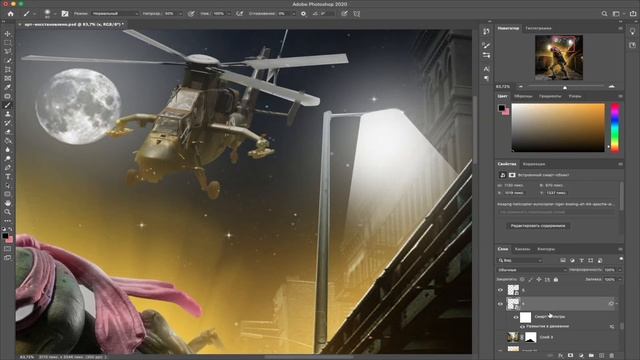Click the search icon at top right

[x=604, y=13]
